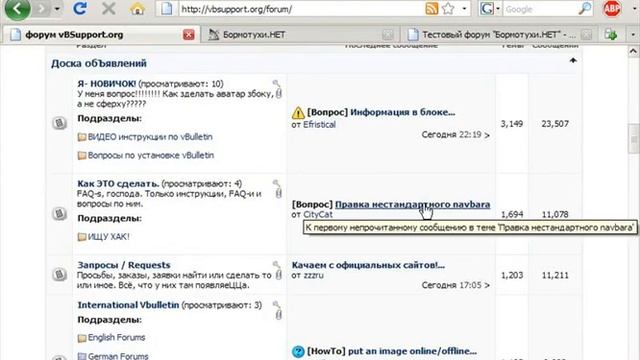Open the Adblock Plus ABP icon
The width and height of the screenshot is (640, 360).
click(x=612, y=9)
